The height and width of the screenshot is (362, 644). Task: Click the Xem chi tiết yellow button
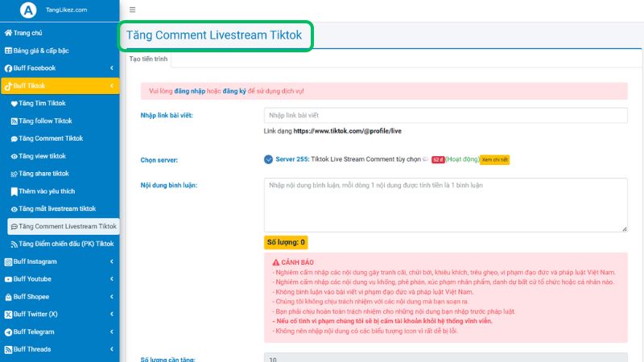(494, 159)
